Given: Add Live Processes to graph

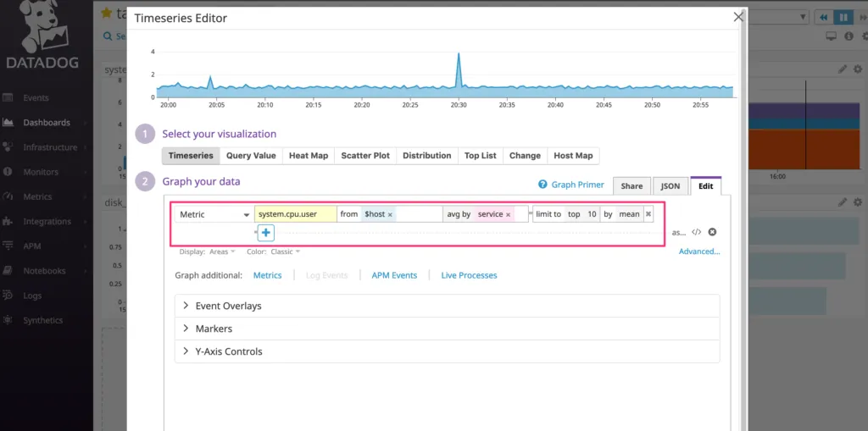Looking at the screenshot, I should [x=469, y=275].
